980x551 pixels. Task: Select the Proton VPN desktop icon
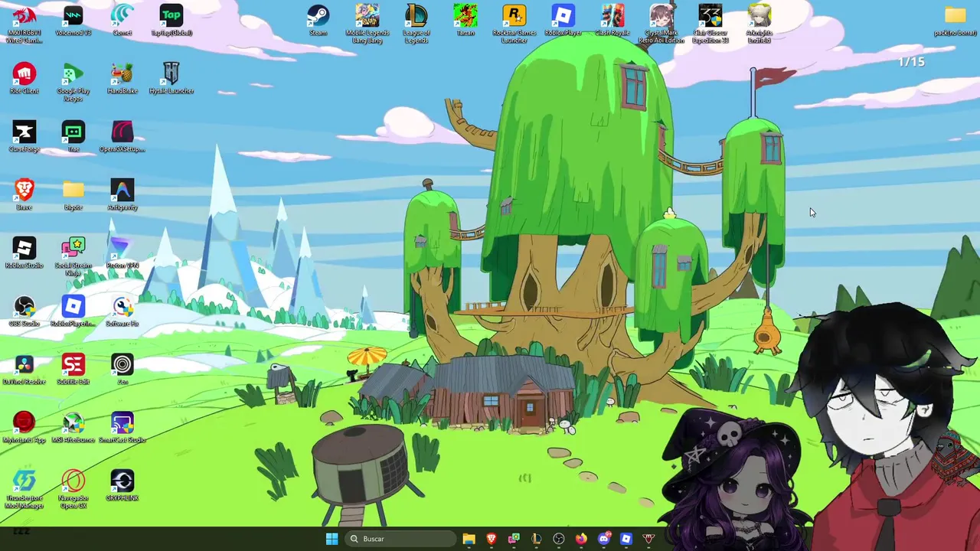tap(122, 253)
